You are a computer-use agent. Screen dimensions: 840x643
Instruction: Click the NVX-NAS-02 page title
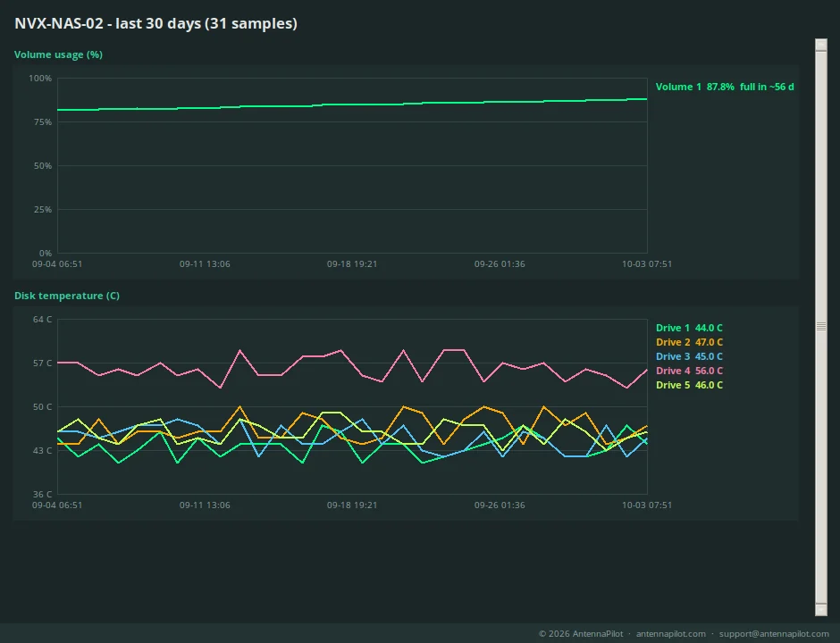(155, 23)
